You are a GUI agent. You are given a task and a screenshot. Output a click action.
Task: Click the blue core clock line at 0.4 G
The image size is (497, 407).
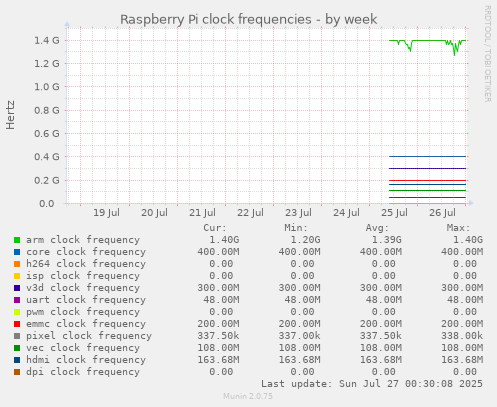428,156
